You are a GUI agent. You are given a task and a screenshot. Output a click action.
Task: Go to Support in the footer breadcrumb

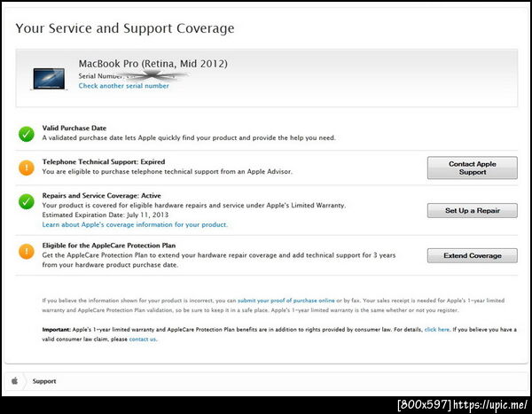[44, 381]
